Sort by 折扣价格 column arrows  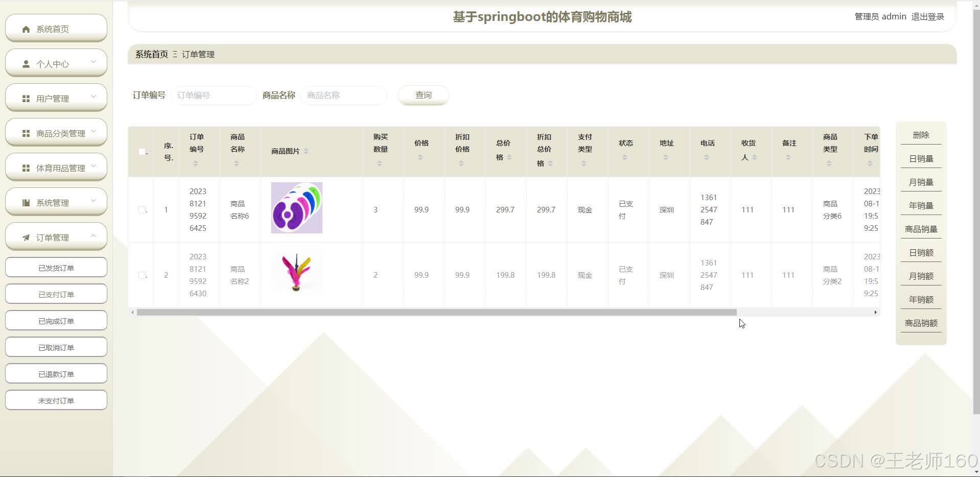(x=461, y=163)
